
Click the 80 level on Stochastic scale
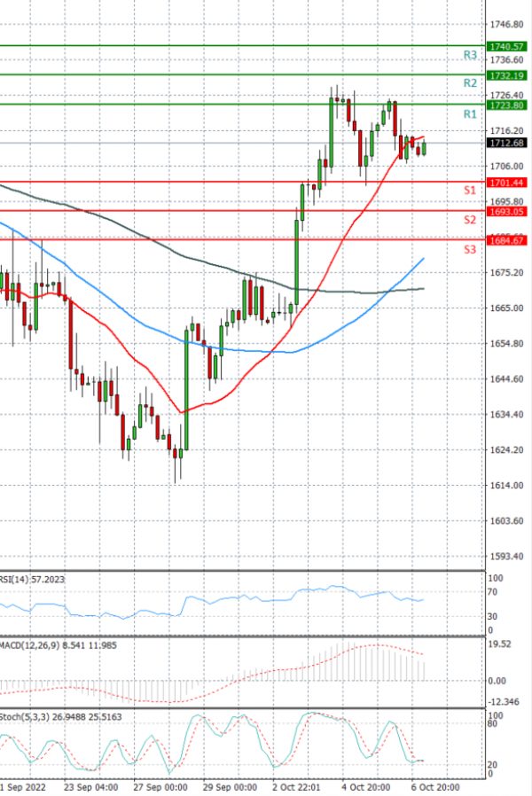pos(492,723)
